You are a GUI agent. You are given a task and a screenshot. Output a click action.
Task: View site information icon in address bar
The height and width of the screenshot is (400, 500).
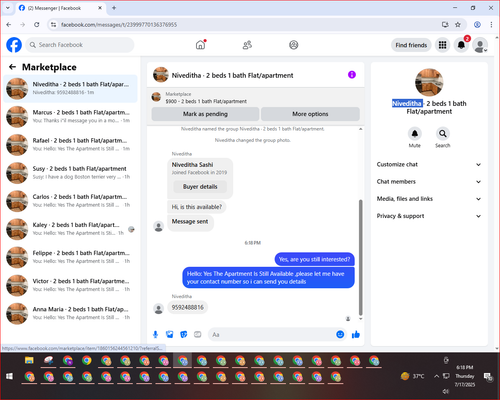click(x=53, y=25)
